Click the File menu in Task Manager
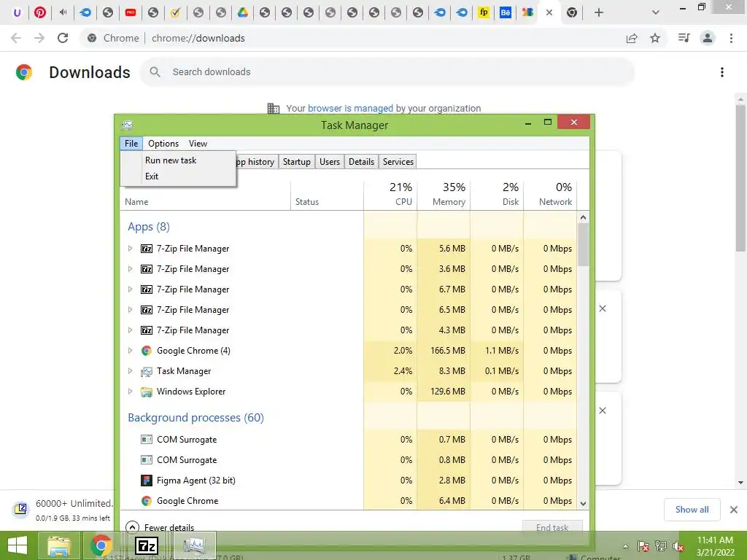 coord(131,144)
